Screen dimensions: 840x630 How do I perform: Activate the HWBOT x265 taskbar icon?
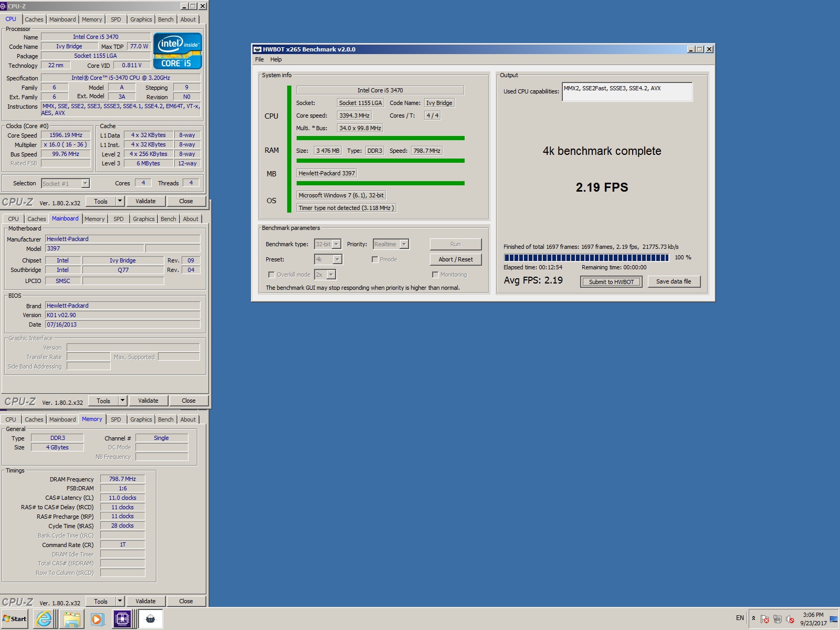point(150,619)
